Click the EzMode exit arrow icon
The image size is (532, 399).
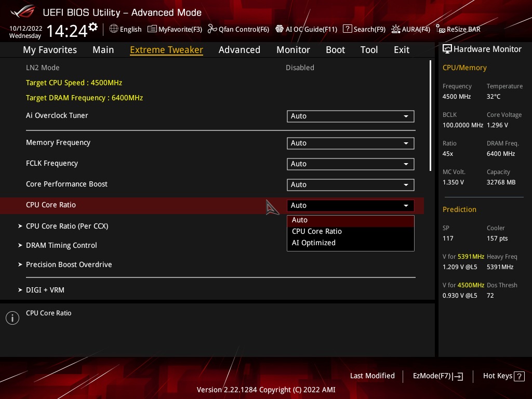458,376
